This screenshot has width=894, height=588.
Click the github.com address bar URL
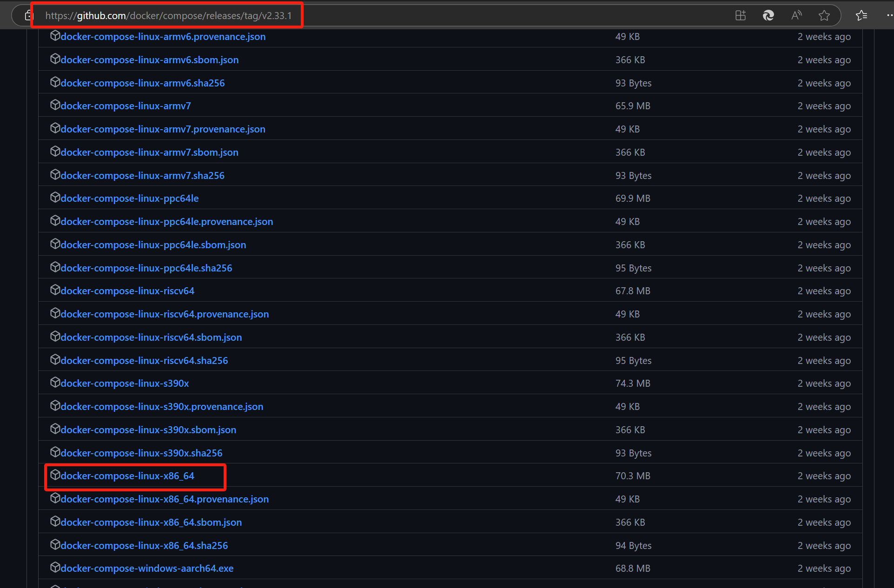pos(168,16)
